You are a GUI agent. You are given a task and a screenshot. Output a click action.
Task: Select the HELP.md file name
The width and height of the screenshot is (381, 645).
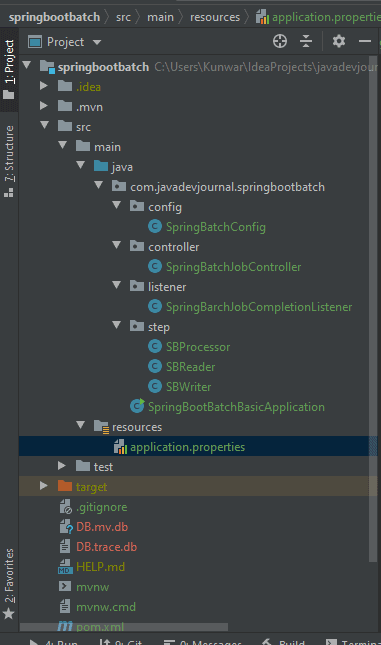(x=100, y=567)
